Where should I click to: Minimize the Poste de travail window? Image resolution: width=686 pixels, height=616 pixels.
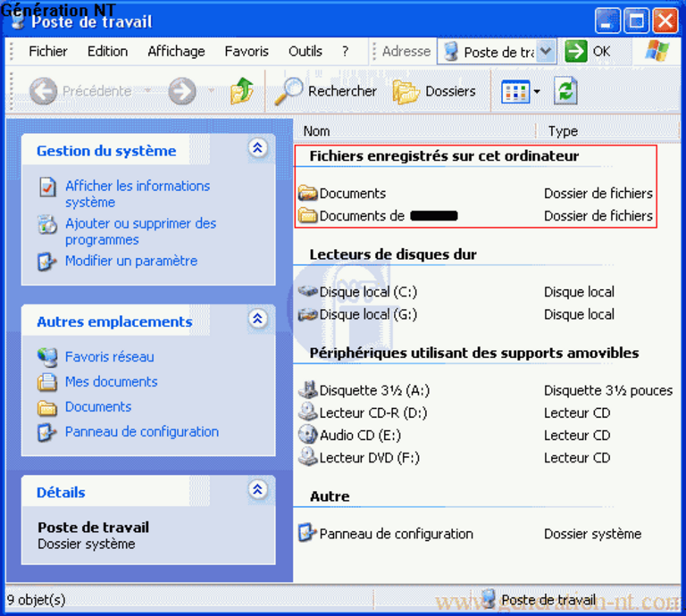tap(607, 21)
